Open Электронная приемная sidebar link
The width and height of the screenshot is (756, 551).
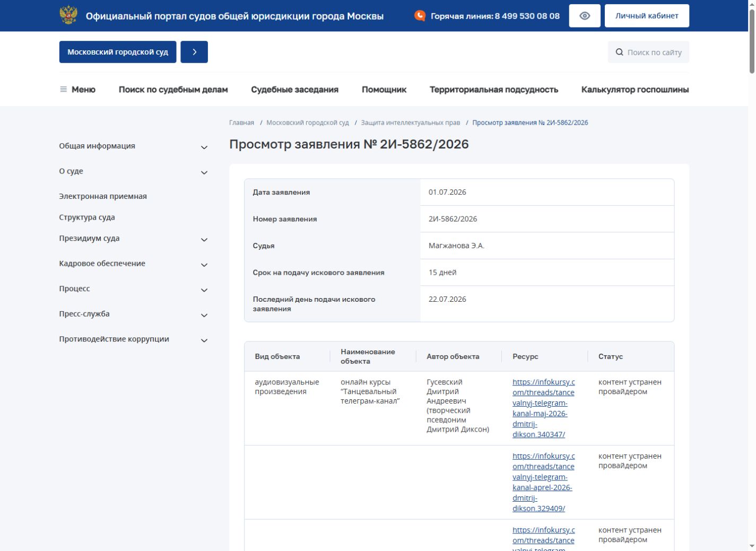pyautogui.click(x=103, y=196)
